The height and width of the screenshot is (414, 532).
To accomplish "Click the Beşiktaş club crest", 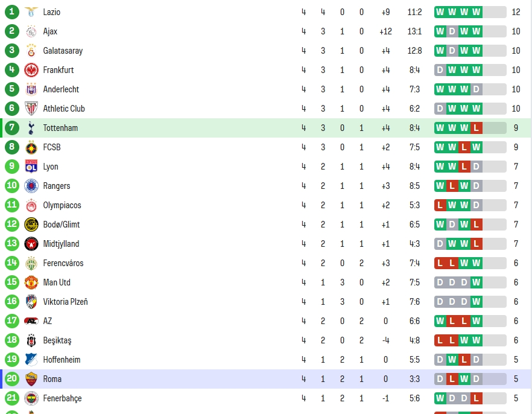I will 31,340.
